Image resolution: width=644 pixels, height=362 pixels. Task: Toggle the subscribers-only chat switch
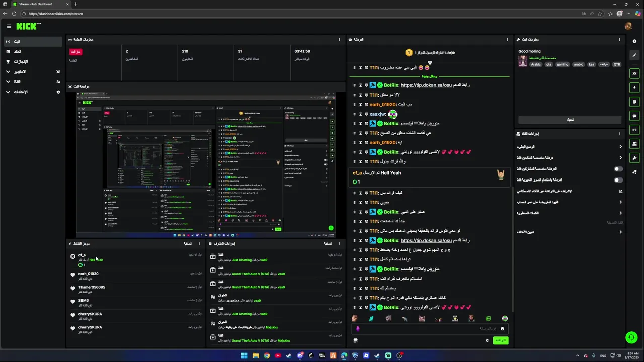click(x=618, y=169)
